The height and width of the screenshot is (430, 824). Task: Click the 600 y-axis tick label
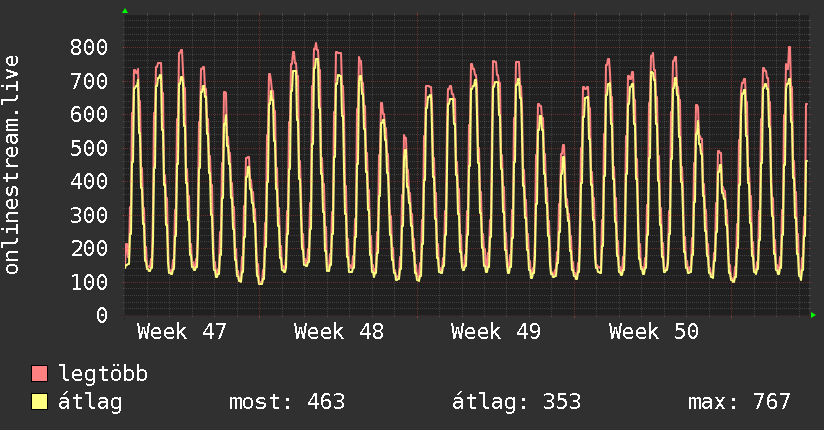(x=89, y=114)
